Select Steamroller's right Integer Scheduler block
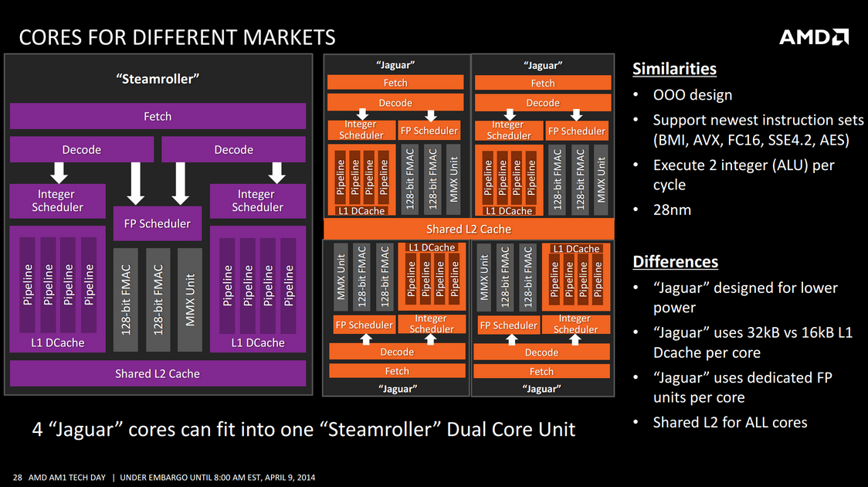Viewport: 868px width, 487px height. pyautogui.click(x=257, y=200)
